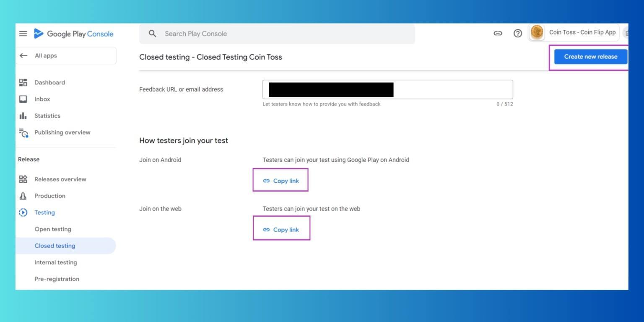The width and height of the screenshot is (644, 322).
Task: Click the Coin Toss - Coin Flip App name
Action: pos(582,32)
